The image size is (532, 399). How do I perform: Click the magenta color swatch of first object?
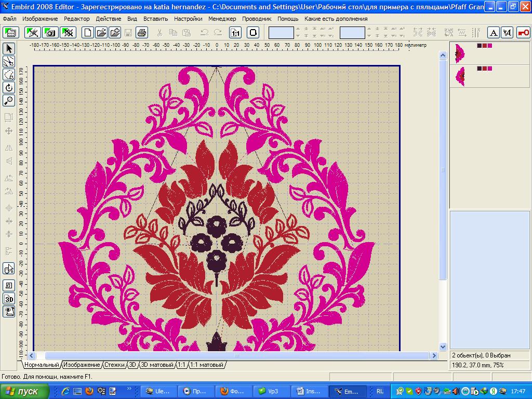click(490, 46)
